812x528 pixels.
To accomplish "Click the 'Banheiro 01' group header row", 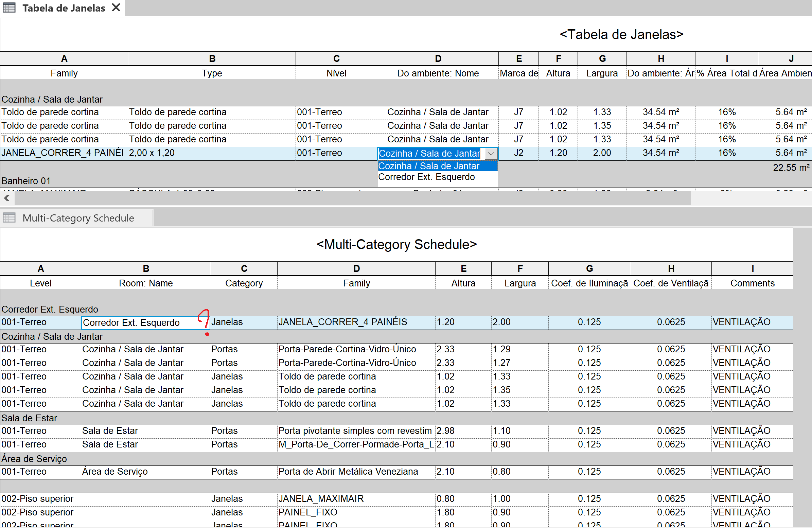I will point(26,181).
